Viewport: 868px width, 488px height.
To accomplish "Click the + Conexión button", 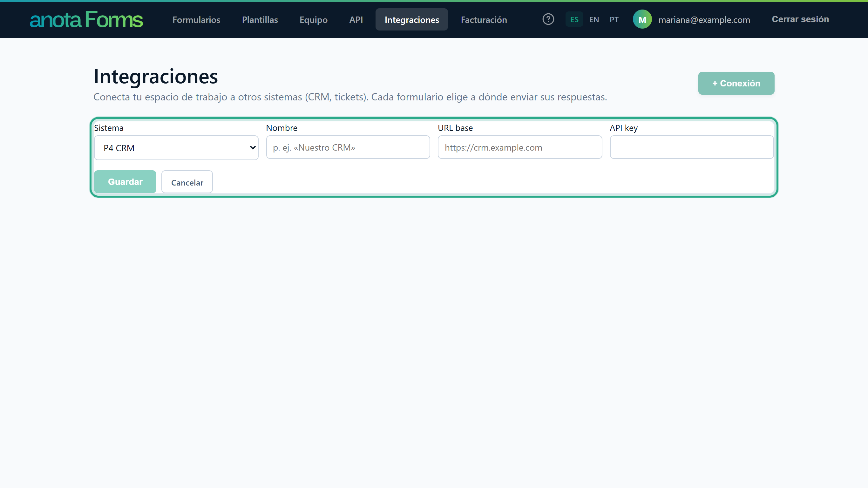I will pyautogui.click(x=736, y=83).
